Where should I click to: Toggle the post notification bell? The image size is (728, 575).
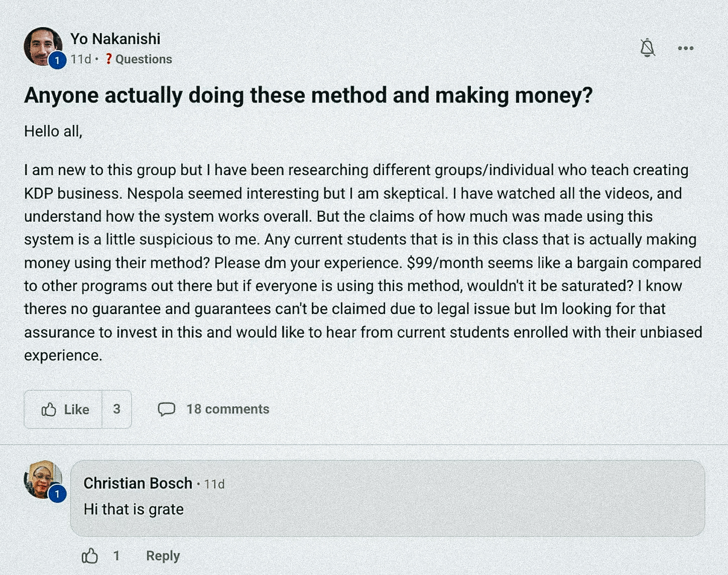coord(647,48)
